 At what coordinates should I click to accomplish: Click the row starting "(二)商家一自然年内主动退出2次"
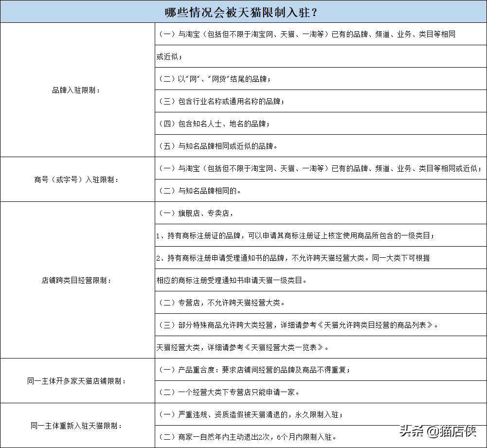pos(321,436)
